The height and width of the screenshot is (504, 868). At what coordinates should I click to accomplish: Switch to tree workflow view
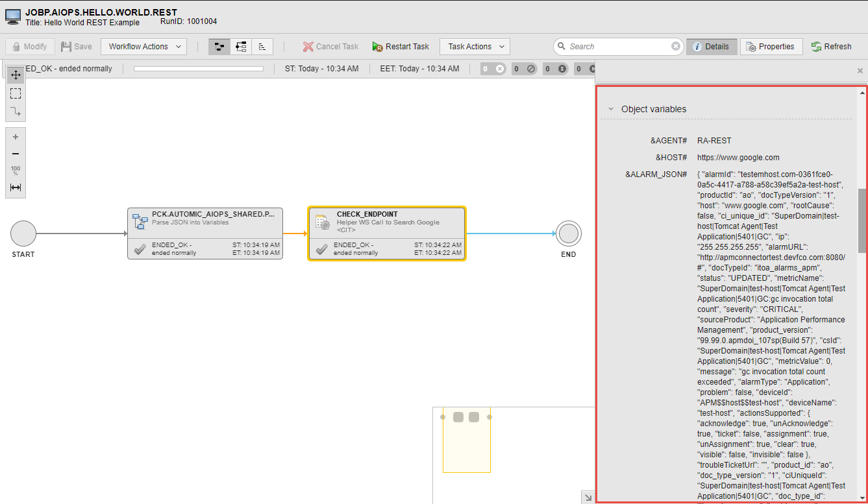(x=241, y=47)
